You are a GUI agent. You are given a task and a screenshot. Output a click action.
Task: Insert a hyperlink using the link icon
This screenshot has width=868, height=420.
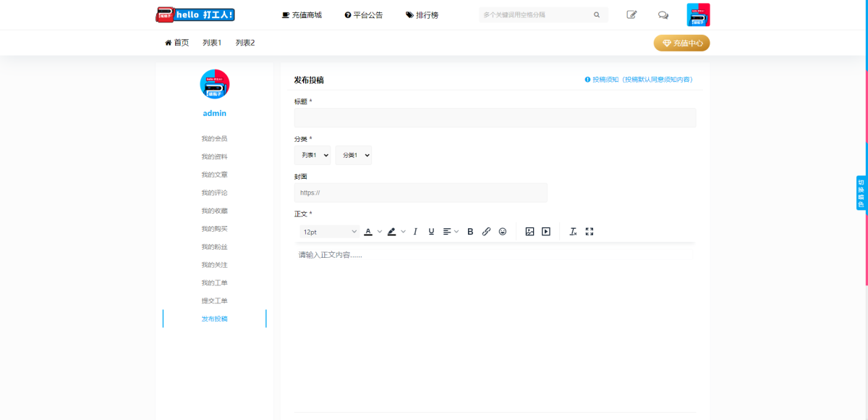[486, 232]
